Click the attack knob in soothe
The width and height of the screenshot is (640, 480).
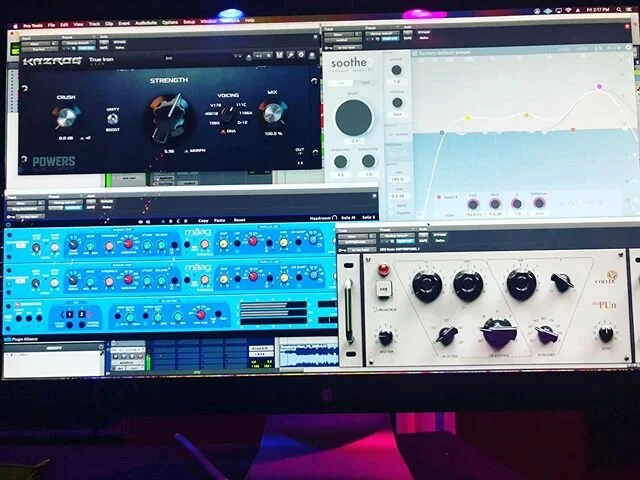[x=396, y=70]
